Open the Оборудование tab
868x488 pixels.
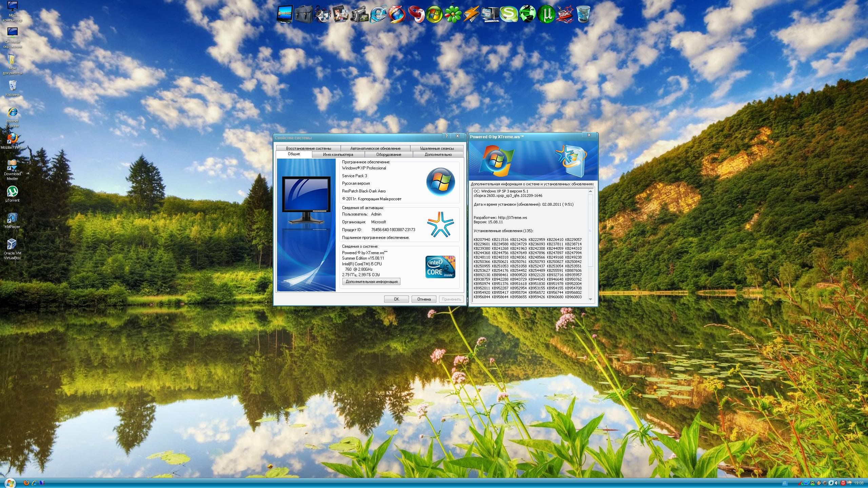[x=389, y=155]
